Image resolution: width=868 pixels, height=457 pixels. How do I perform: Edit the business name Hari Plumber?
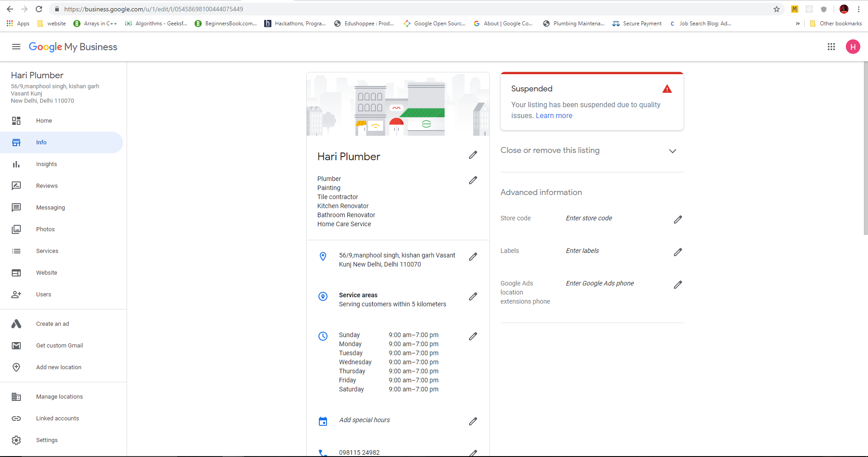tap(473, 155)
